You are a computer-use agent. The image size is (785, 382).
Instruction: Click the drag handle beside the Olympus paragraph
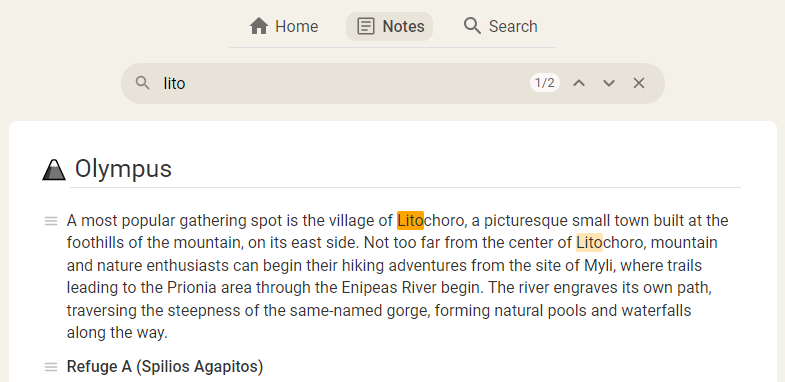click(x=51, y=221)
